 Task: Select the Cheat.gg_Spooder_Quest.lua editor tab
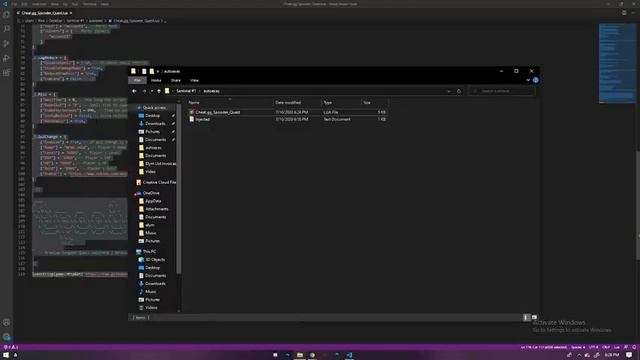pyautogui.click(x=44, y=13)
